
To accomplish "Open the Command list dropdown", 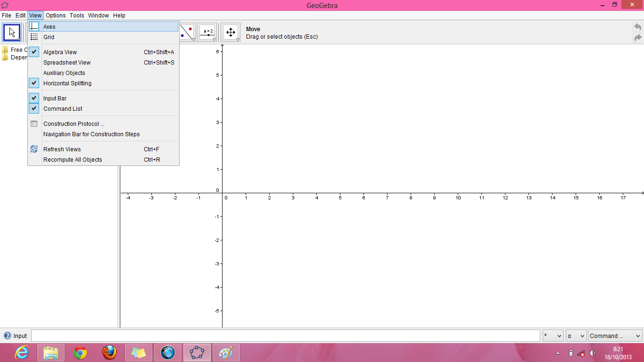I will [615, 336].
